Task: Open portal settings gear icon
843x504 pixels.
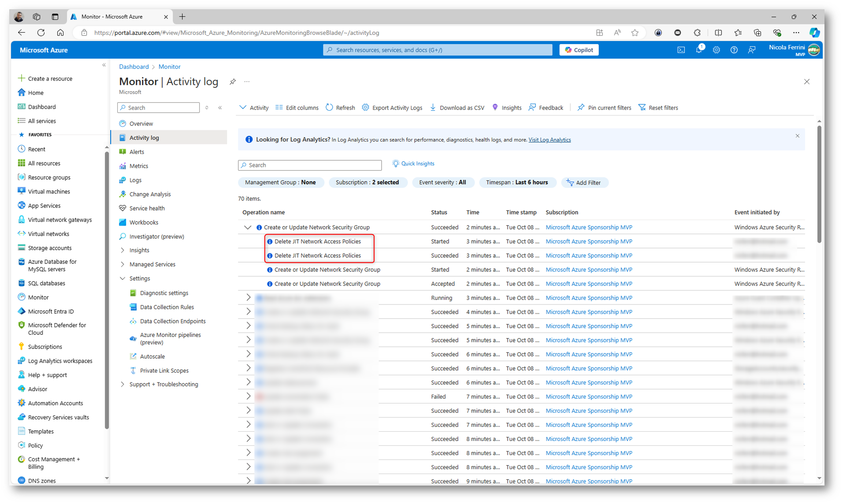Action: [x=716, y=50]
